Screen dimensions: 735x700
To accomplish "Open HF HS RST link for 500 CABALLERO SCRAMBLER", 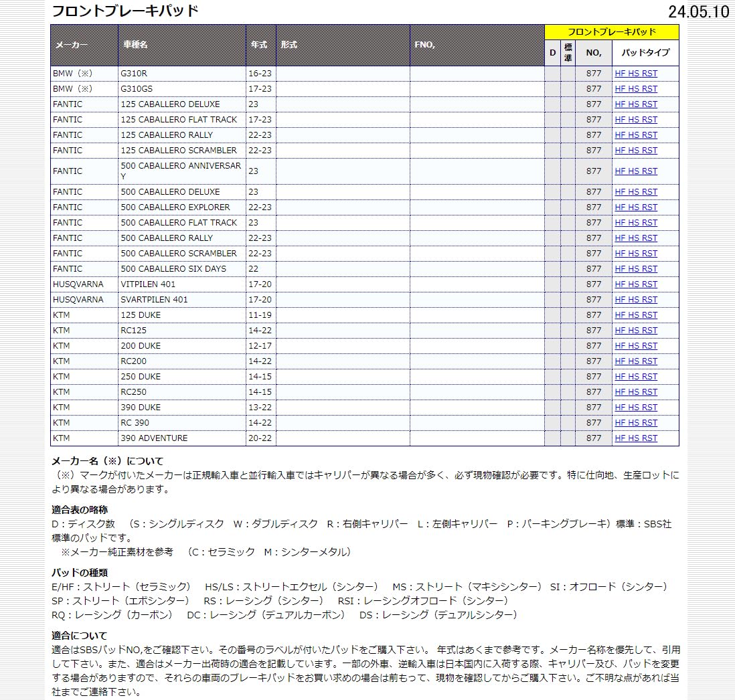I will [x=636, y=254].
